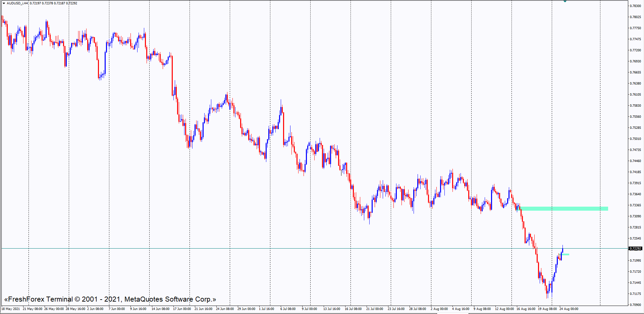The height and width of the screenshot is (314, 644).
Task: Click the 0.74735 price axis label
Action: [636, 150]
